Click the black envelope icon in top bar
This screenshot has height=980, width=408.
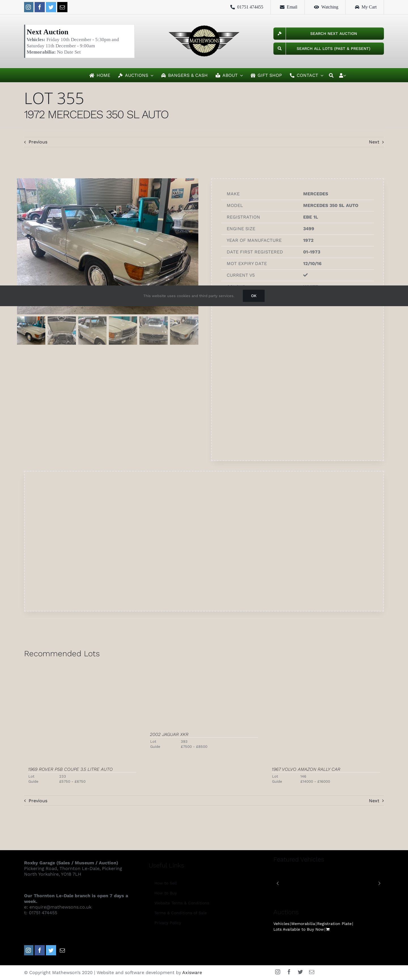pos(62,7)
